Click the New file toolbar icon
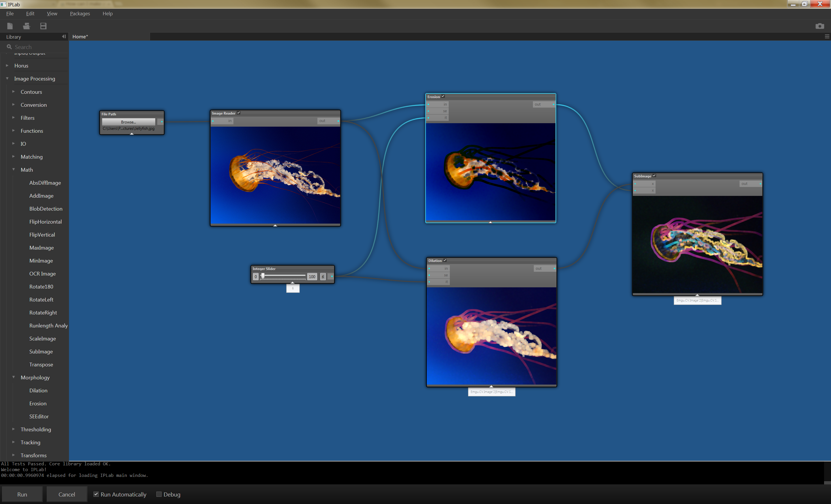This screenshot has height=504, width=831. pyautogui.click(x=10, y=26)
